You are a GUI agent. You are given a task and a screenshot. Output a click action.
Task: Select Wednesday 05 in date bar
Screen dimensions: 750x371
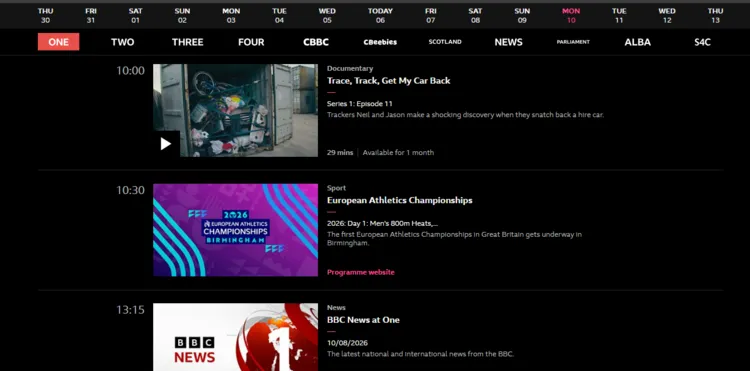click(x=327, y=15)
